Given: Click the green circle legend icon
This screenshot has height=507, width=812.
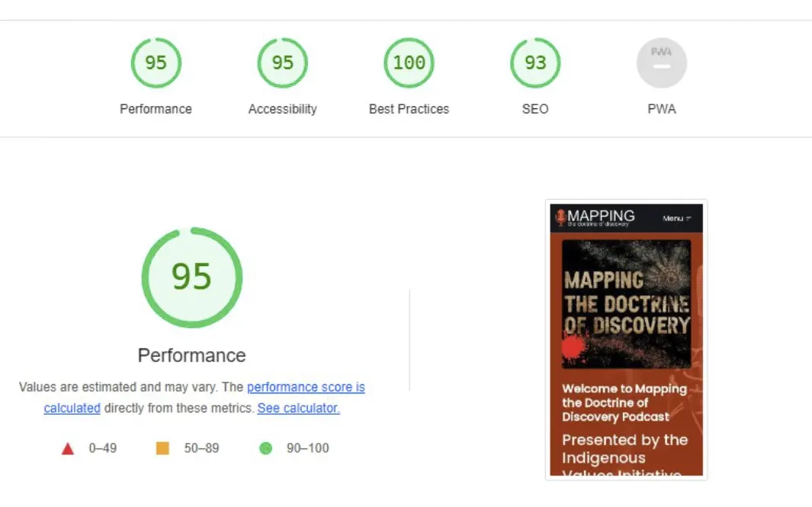Looking at the screenshot, I should [265, 448].
